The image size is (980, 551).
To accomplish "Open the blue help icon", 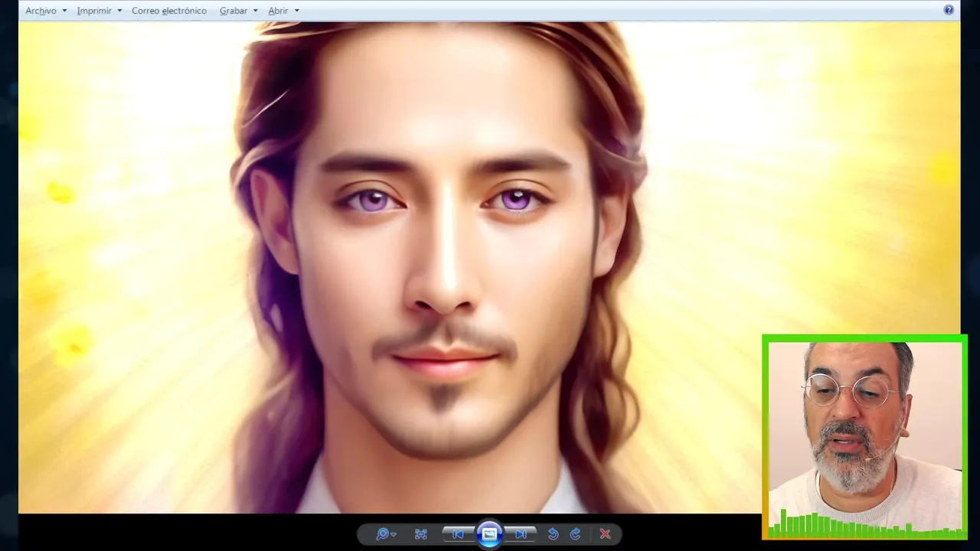I will [x=949, y=10].
